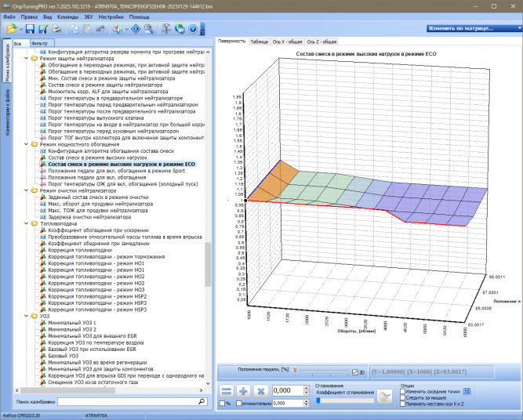523x420 pixels.
Task: Click map icon of 'Базовый УОЗ'
Action: coord(42,356)
